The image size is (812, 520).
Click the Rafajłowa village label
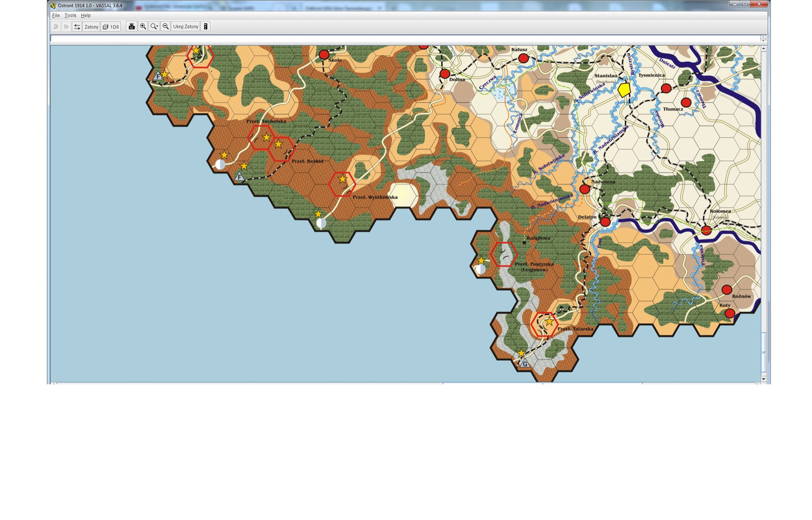point(539,238)
